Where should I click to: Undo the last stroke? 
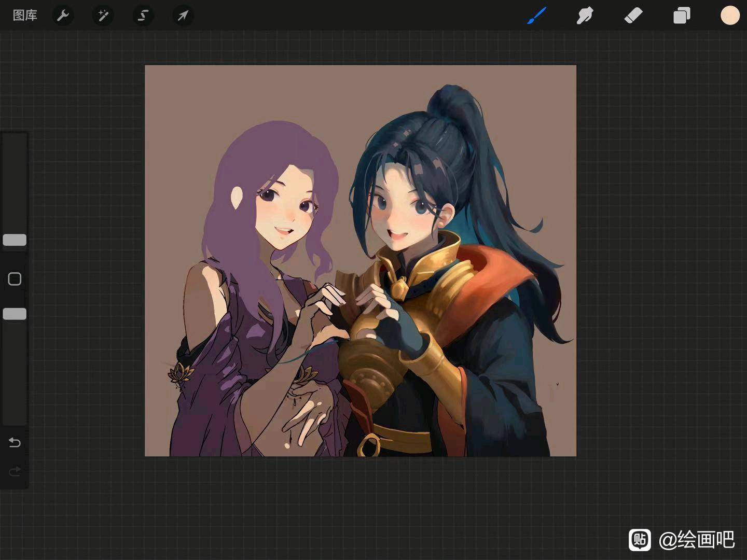(x=15, y=442)
